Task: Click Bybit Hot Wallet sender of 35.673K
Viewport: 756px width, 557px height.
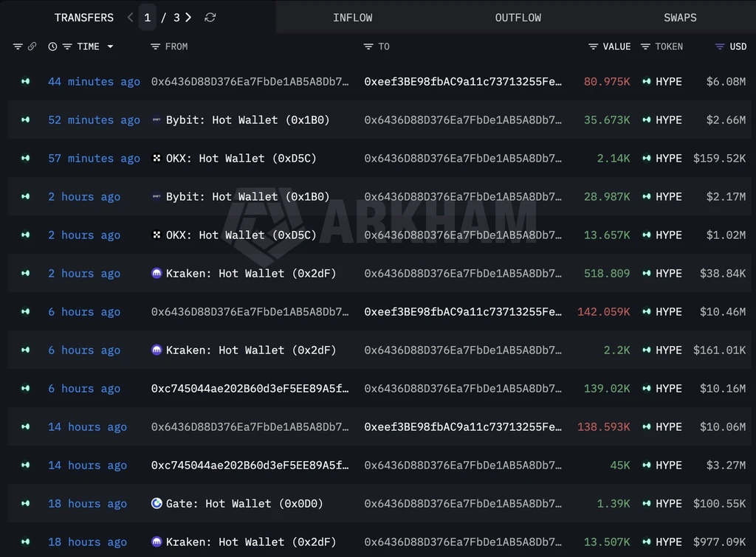Action: coord(248,120)
